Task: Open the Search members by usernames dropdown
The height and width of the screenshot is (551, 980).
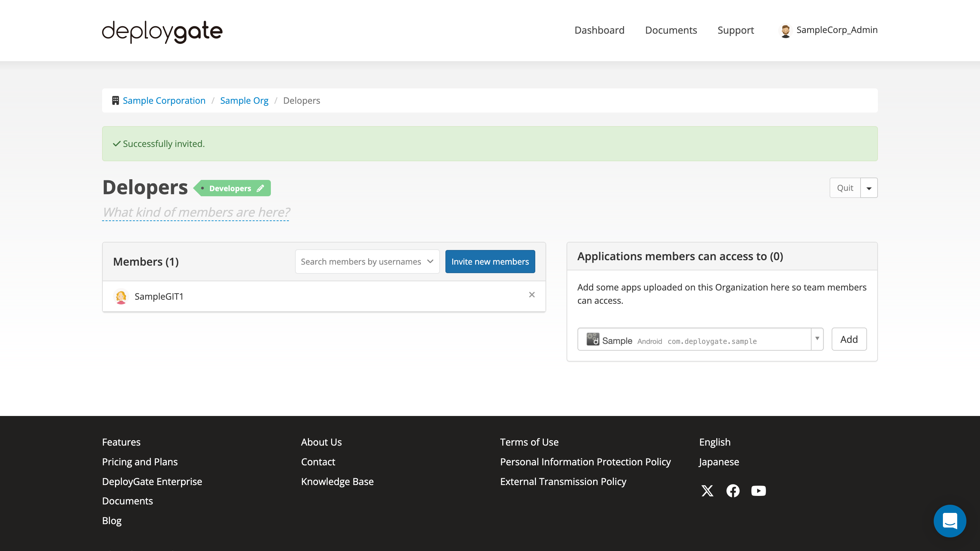Action: coord(367,262)
